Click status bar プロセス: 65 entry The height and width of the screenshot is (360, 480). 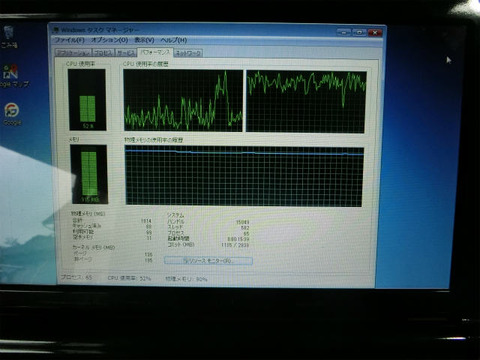click(76, 277)
